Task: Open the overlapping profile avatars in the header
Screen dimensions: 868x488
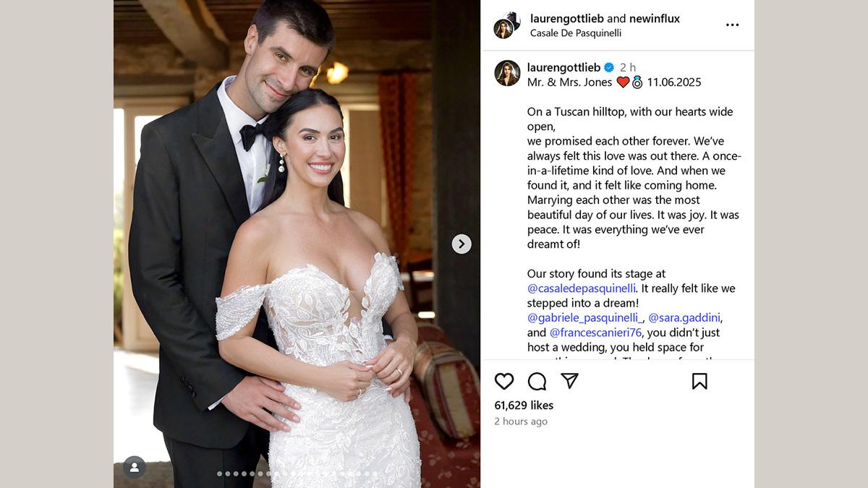Action: [x=507, y=25]
